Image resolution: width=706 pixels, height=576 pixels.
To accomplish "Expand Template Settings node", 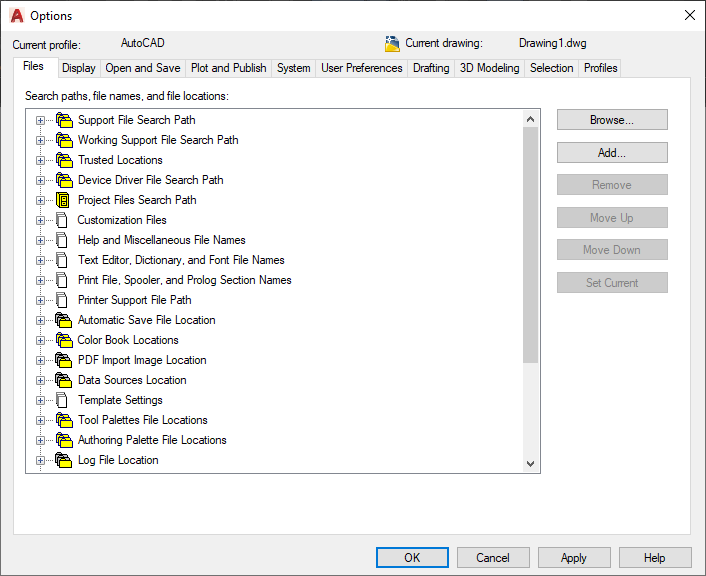I will [40, 400].
